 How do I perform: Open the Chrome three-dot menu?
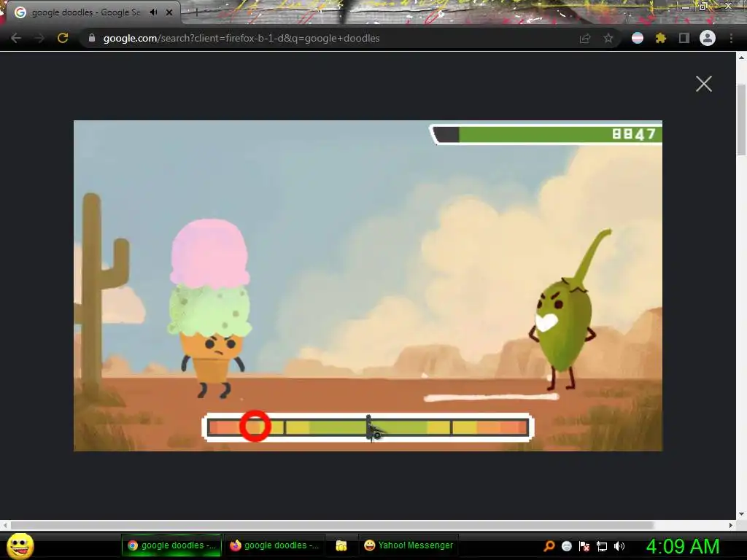(x=731, y=38)
